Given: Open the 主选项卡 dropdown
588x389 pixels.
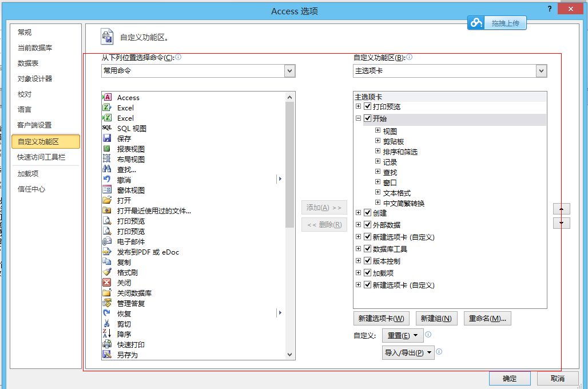Looking at the screenshot, I should point(541,71).
